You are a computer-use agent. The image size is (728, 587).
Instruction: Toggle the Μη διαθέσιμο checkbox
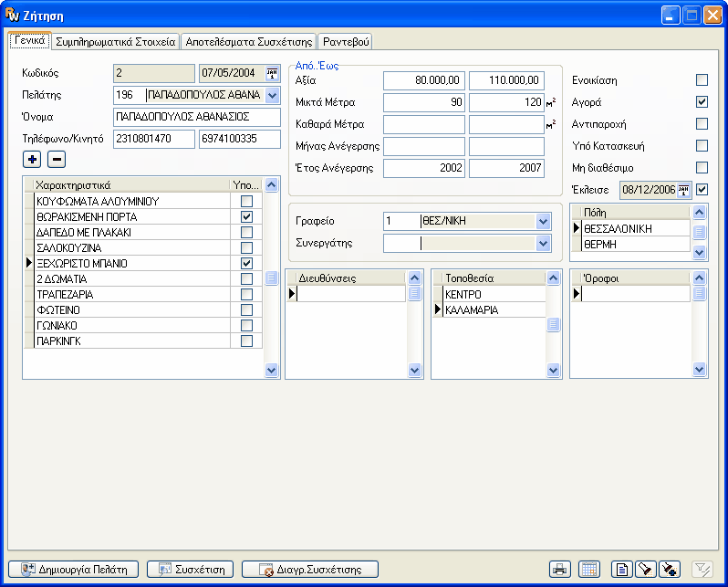702,167
